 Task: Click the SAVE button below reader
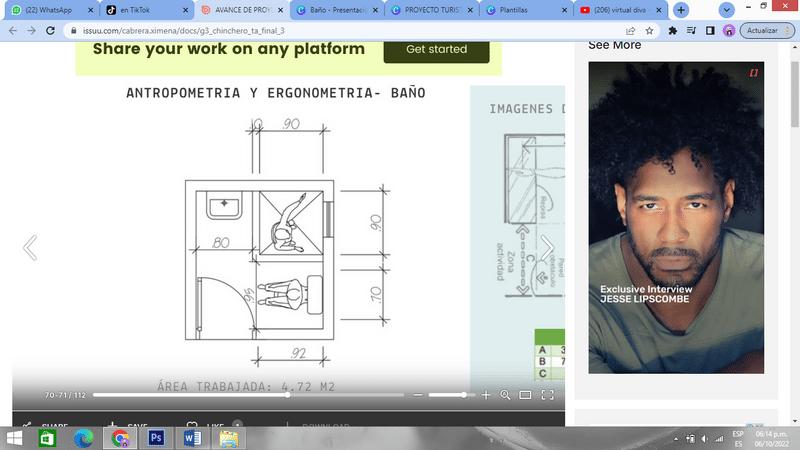pyautogui.click(x=128, y=424)
